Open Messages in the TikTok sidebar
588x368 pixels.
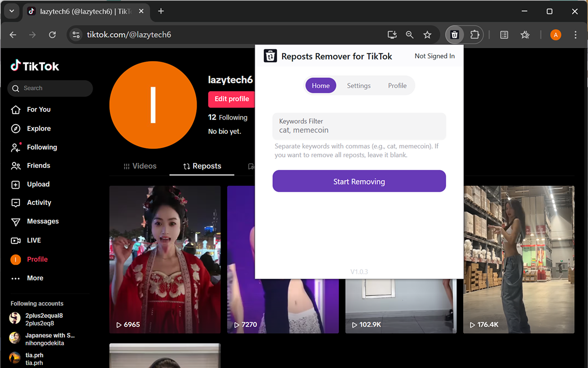[x=42, y=221]
